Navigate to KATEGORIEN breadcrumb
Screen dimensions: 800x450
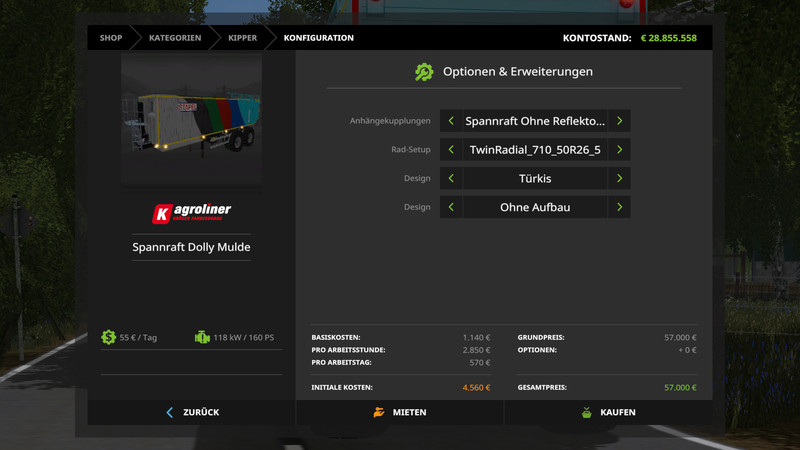click(x=174, y=38)
